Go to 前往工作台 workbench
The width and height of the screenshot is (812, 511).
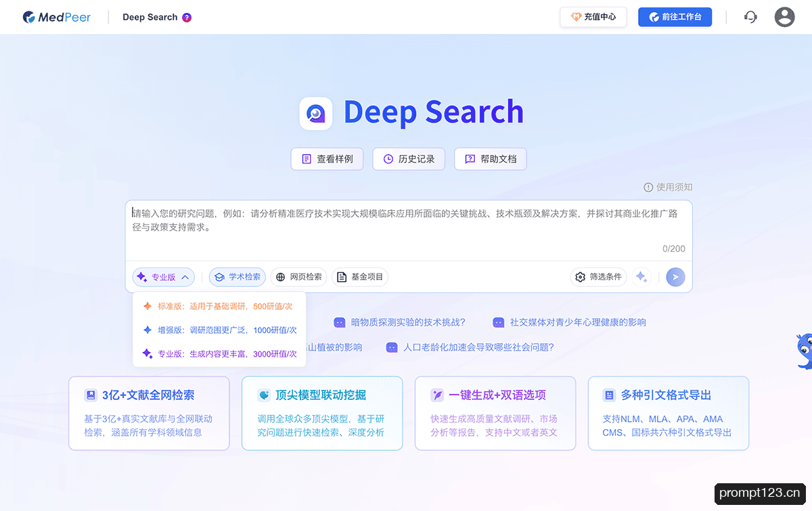pyautogui.click(x=675, y=17)
